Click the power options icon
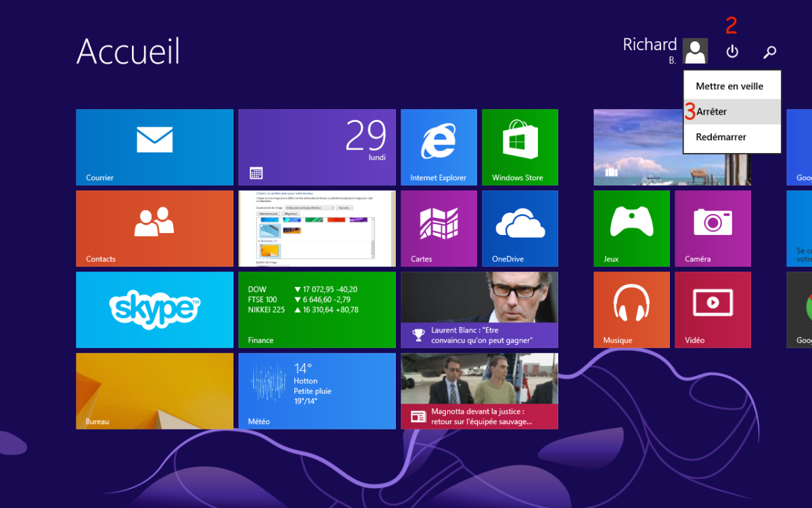 pos(732,51)
